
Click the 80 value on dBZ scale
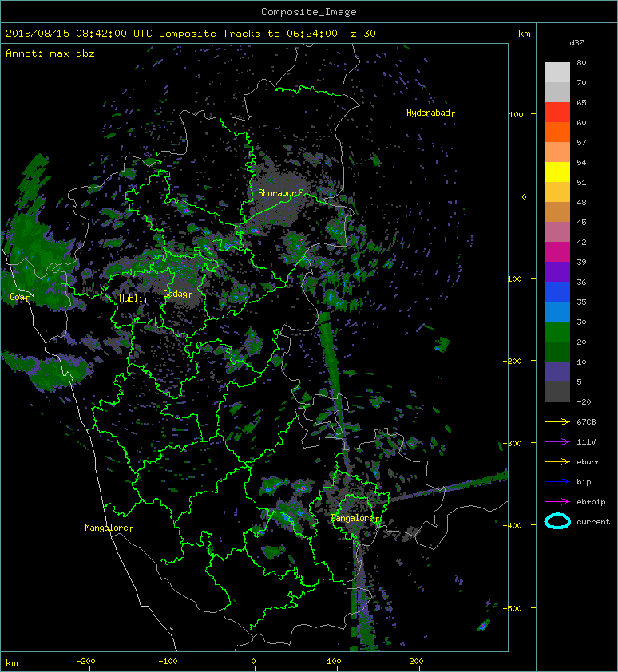click(581, 62)
